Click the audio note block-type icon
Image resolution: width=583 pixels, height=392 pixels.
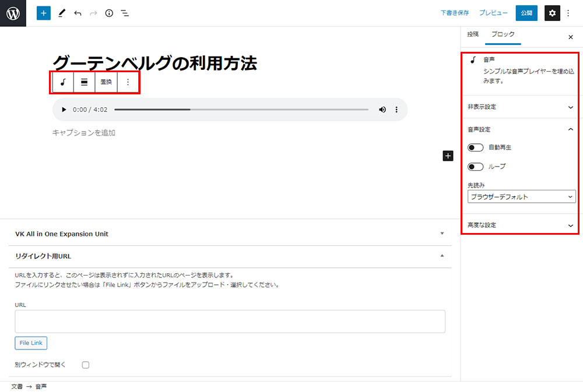tap(63, 82)
